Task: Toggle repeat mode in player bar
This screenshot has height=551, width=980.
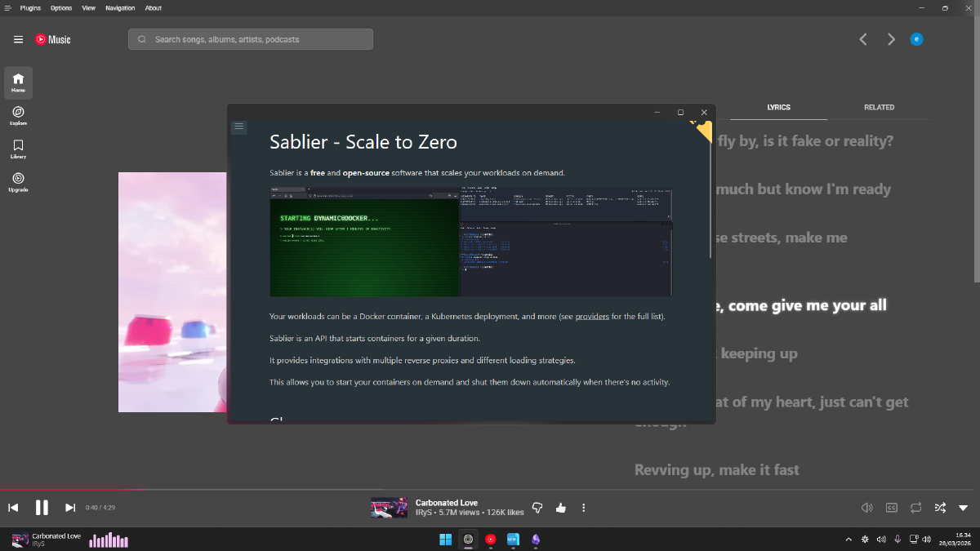Action: pyautogui.click(x=916, y=508)
